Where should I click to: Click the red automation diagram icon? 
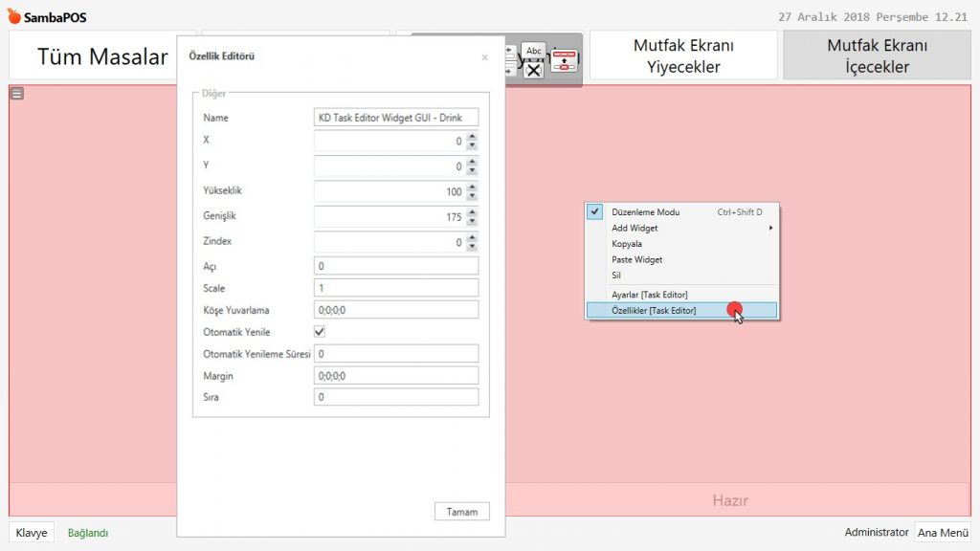(x=564, y=61)
